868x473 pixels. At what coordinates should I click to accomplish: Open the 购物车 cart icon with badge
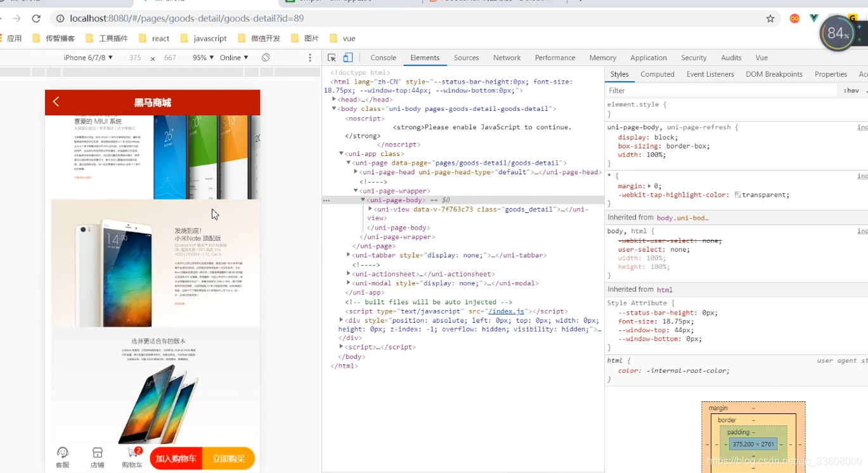pyautogui.click(x=133, y=457)
